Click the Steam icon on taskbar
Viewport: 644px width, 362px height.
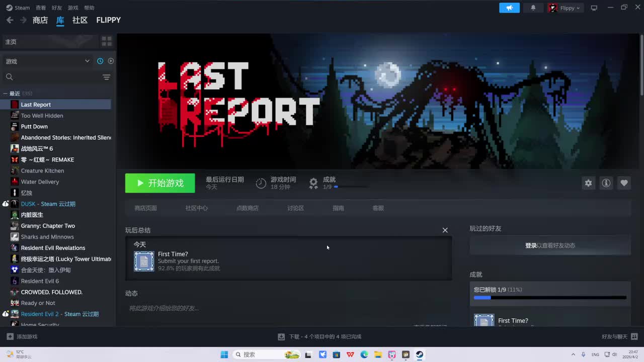click(x=419, y=354)
